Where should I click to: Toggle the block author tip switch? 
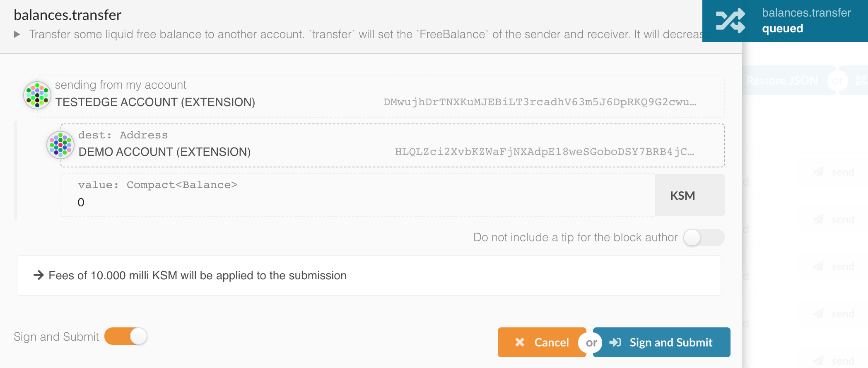coord(703,237)
